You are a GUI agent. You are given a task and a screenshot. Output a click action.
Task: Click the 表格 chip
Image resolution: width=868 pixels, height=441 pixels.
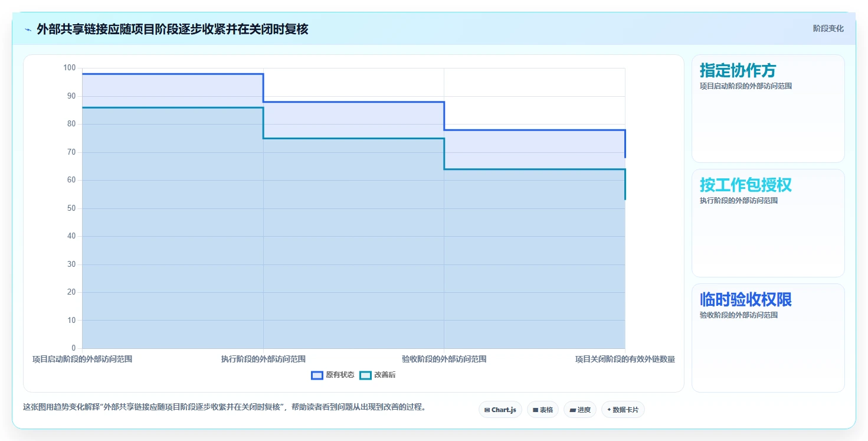tap(542, 410)
